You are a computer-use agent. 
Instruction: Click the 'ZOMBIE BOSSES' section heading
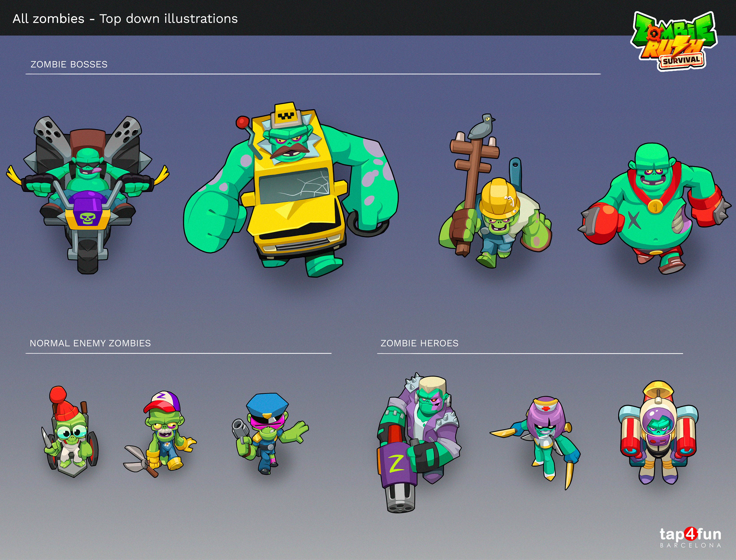pos(69,64)
